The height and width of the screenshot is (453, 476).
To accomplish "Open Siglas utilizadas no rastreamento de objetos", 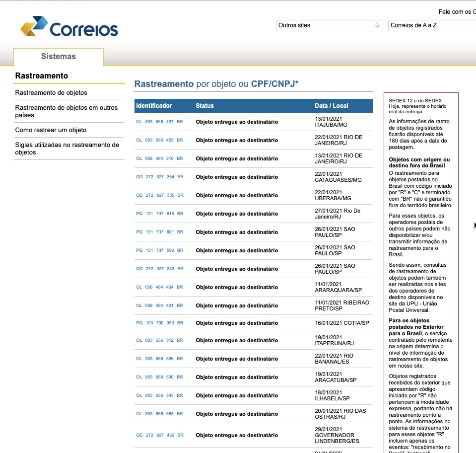I will pos(67,149).
